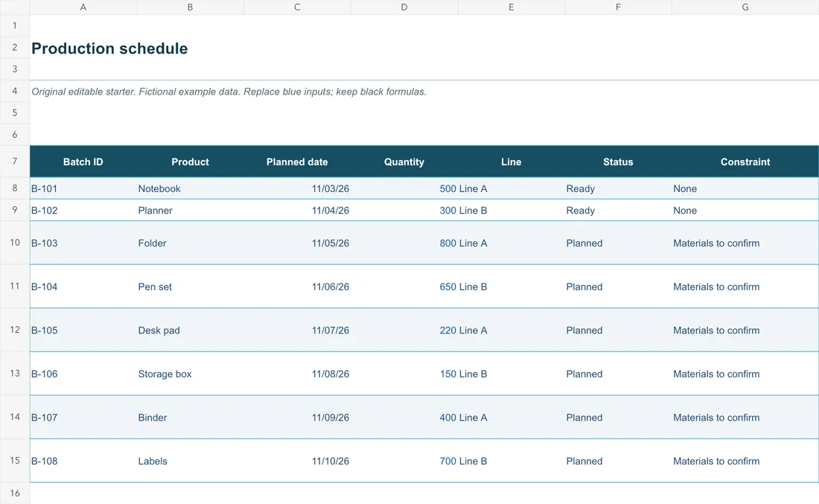The width and height of the screenshot is (819, 504).
Task: Select row 7 header number
Action: point(15,162)
